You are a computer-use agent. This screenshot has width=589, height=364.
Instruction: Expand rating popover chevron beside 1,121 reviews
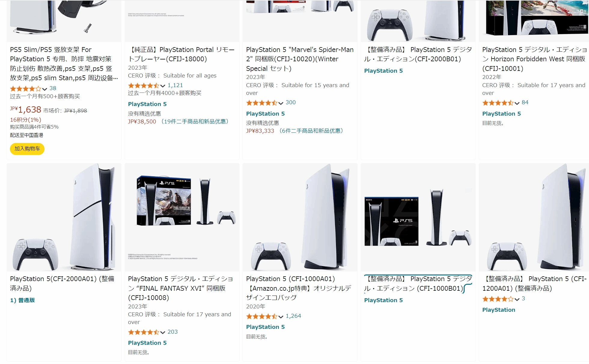[x=163, y=86]
